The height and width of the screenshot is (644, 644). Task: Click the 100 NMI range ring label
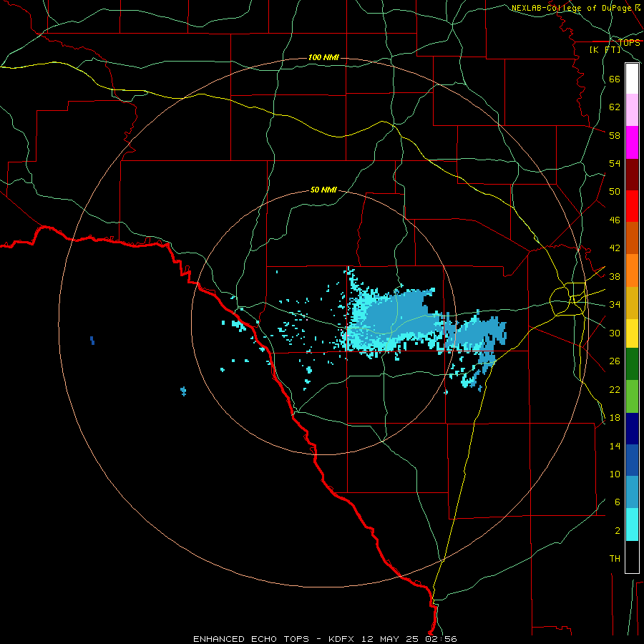click(323, 57)
